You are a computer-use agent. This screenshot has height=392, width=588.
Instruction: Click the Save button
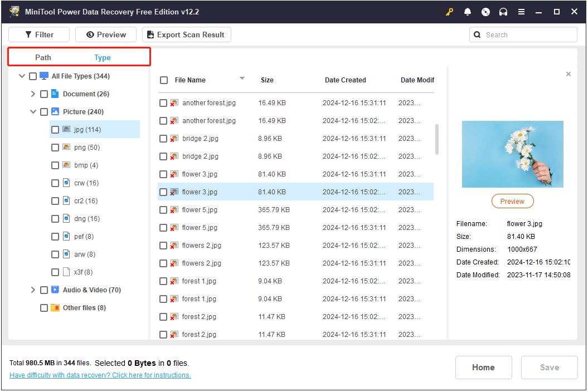coord(549,367)
